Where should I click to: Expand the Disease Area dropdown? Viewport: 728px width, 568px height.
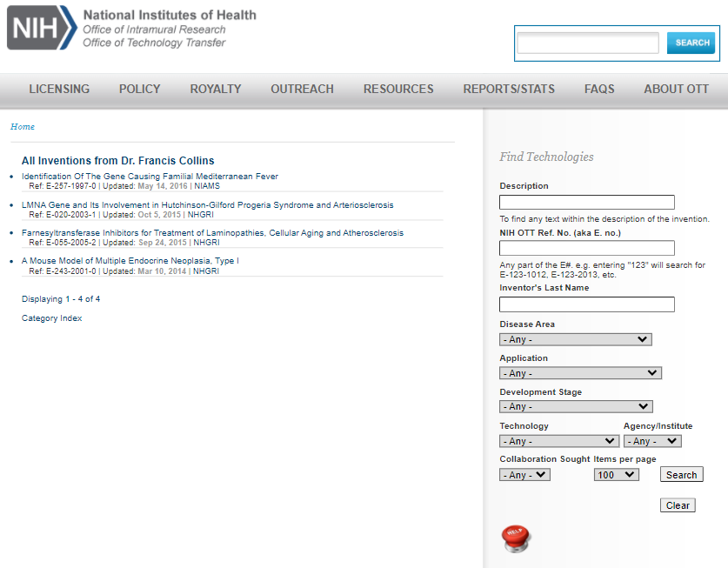coord(576,339)
